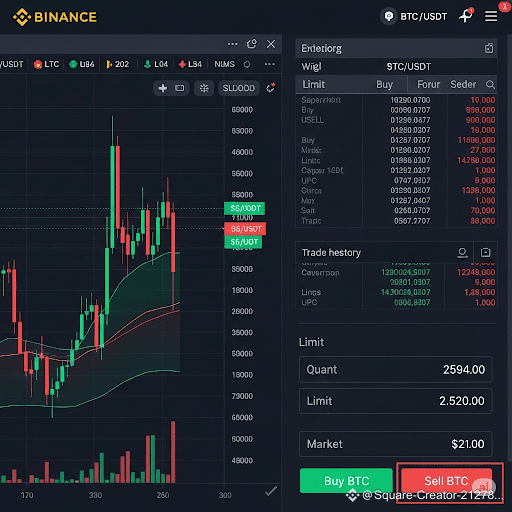Screen dimensions: 512x512
Task: Click order book price 0747.0307
Action: 412,180
